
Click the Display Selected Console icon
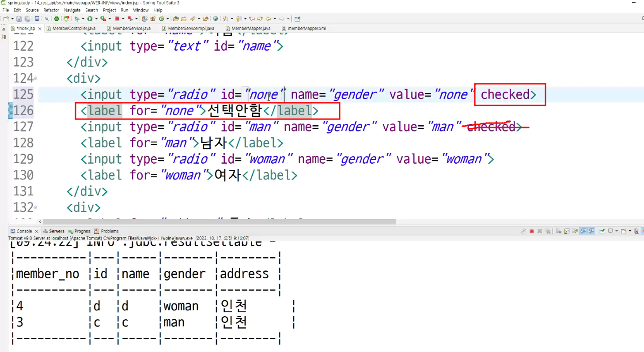point(610,231)
